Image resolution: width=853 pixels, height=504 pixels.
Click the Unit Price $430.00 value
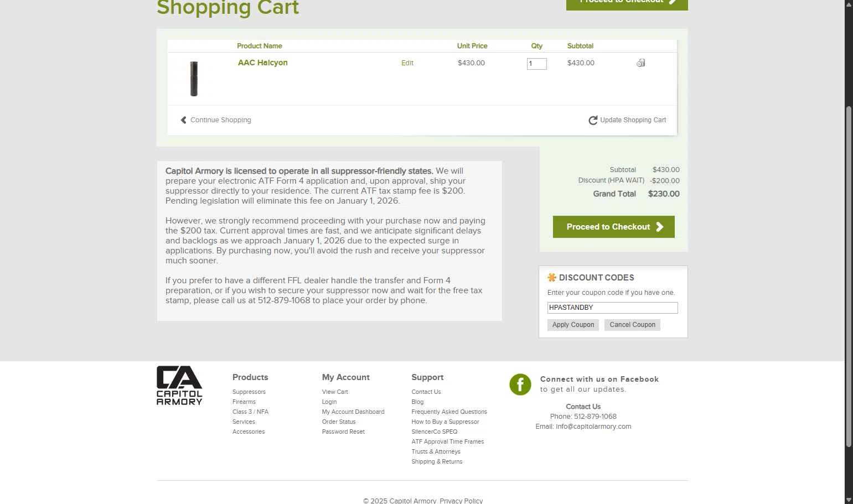click(471, 63)
